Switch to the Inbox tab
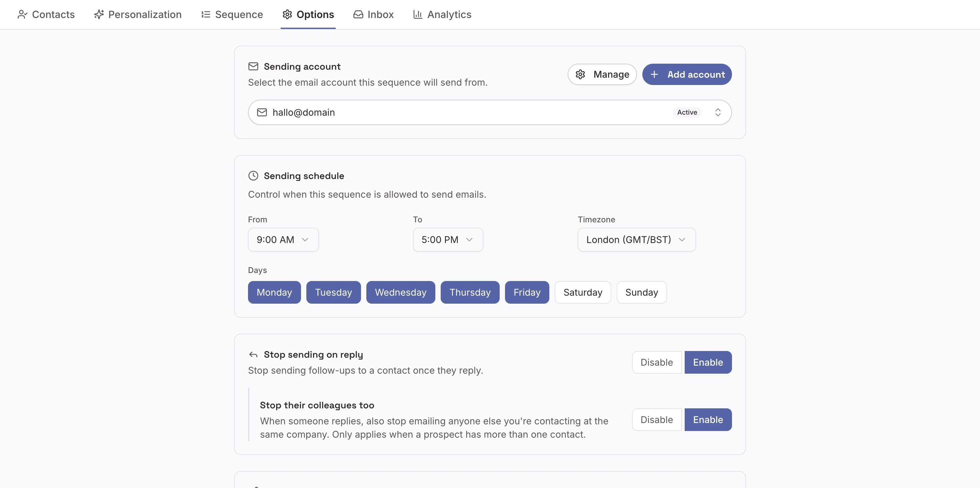 (373, 14)
